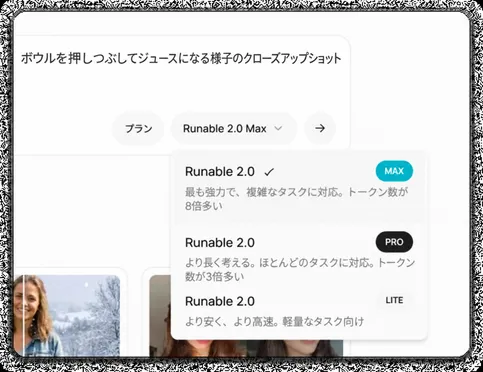
Task: Open the two women portrait thumbnail
Action: pyautogui.click(x=246, y=315)
